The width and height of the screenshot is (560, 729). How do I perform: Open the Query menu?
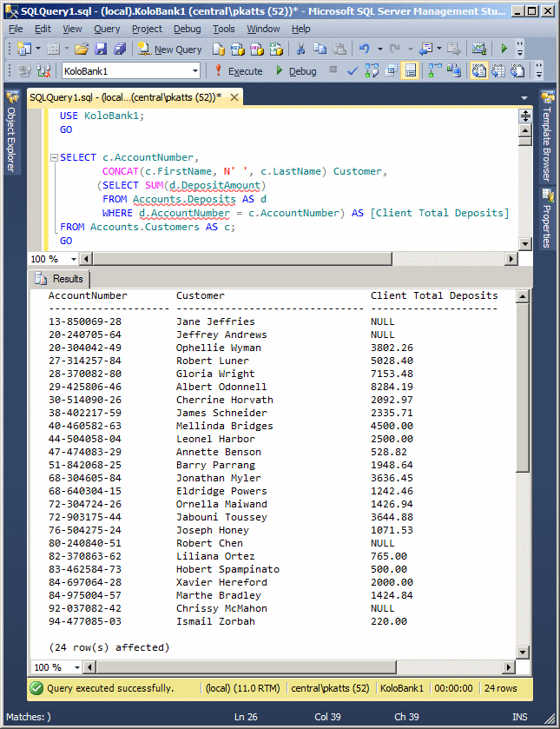click(107, 29)
